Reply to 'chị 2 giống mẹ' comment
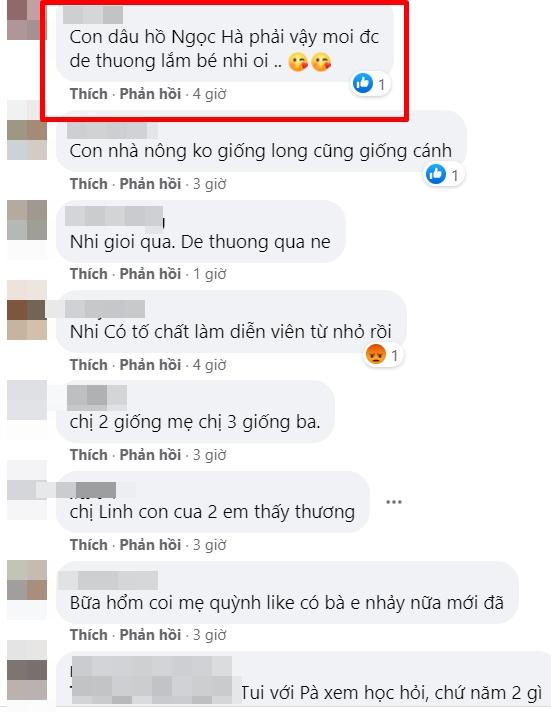The width and height of the screenshot is (551, 712). click(x=150, y=455)
